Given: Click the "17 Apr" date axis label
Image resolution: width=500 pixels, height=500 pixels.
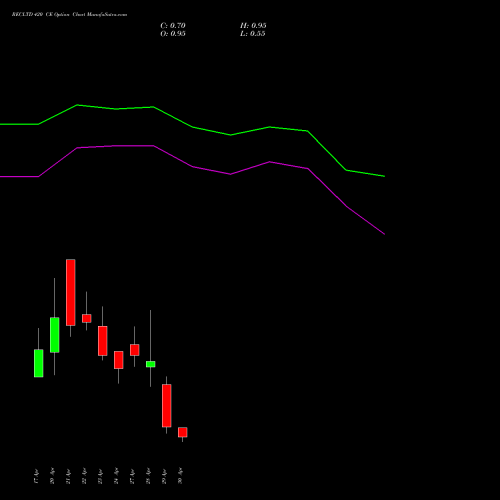Looking at the screenshot, I should point(36,476).
